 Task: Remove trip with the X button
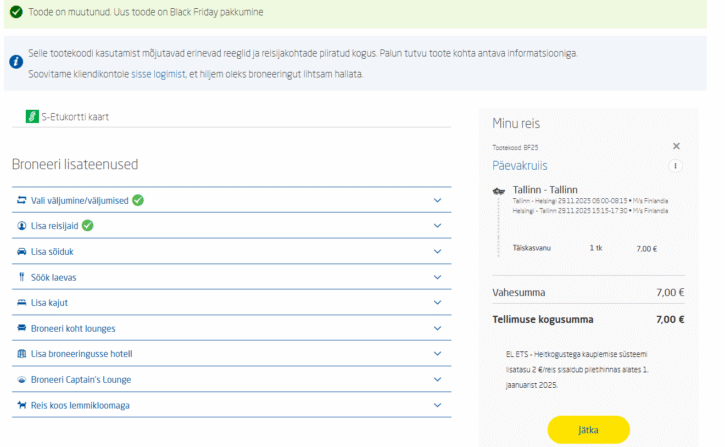coord(676,146)
